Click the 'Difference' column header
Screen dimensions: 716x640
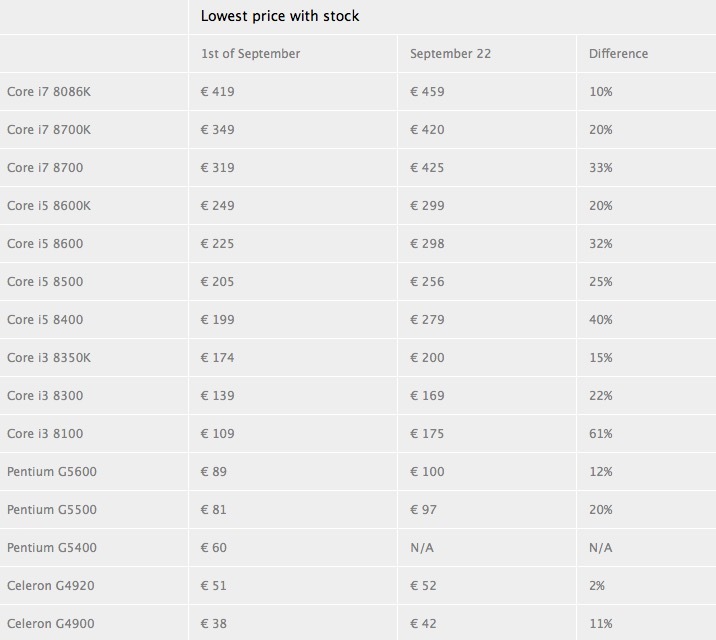(618, 54)
